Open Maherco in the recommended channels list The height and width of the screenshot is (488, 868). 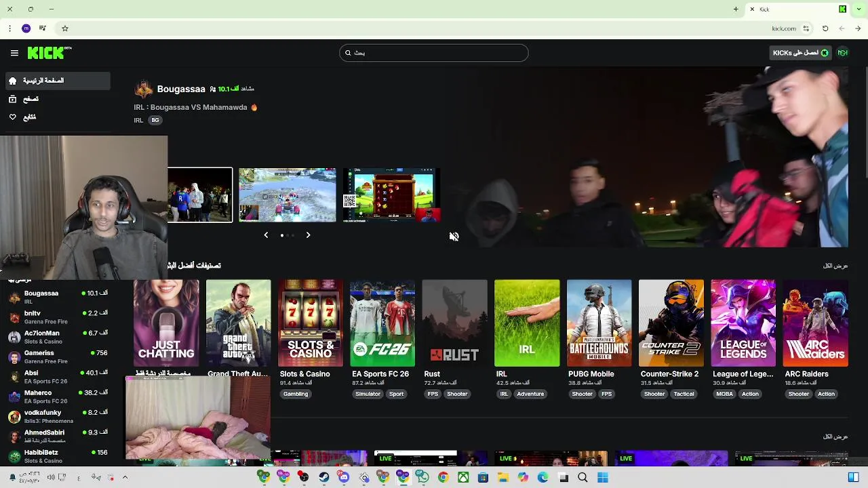(x=58, y=396)
